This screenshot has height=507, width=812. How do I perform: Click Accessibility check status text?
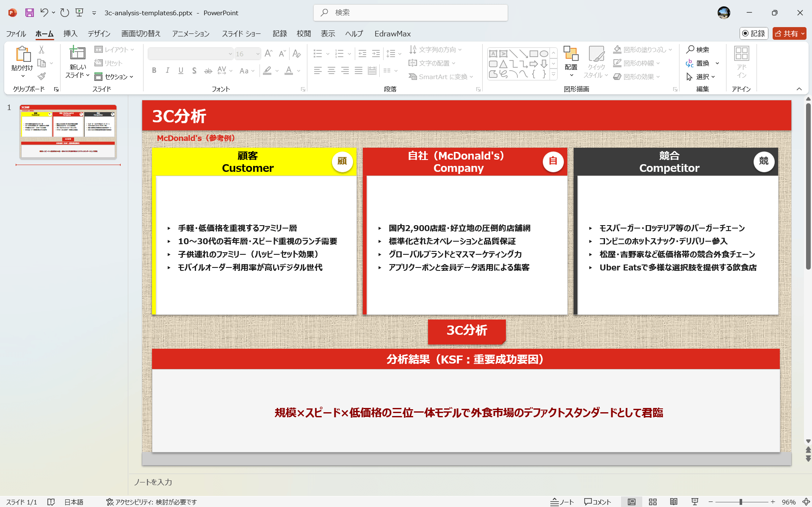(152, 502)
